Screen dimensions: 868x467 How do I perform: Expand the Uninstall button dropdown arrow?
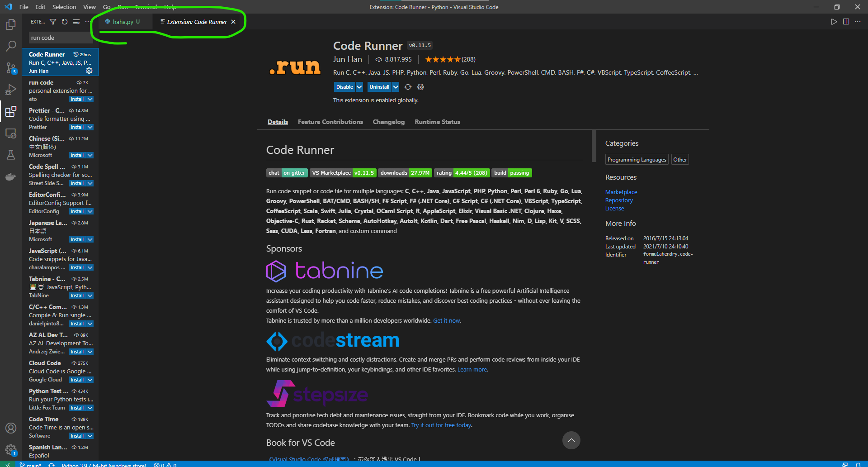click(x=396, y=87)
